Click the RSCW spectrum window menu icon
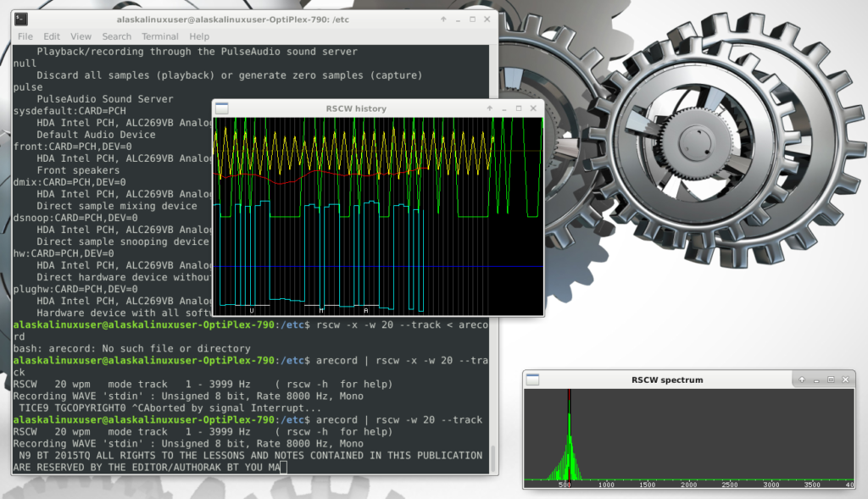868x499 pixels. tap(531, 380)
